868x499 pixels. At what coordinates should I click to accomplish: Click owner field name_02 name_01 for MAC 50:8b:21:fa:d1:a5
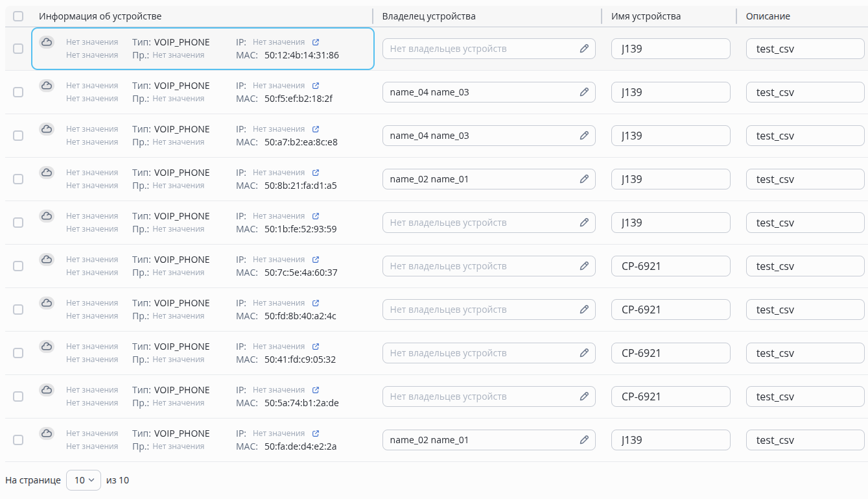coord(489,179)
